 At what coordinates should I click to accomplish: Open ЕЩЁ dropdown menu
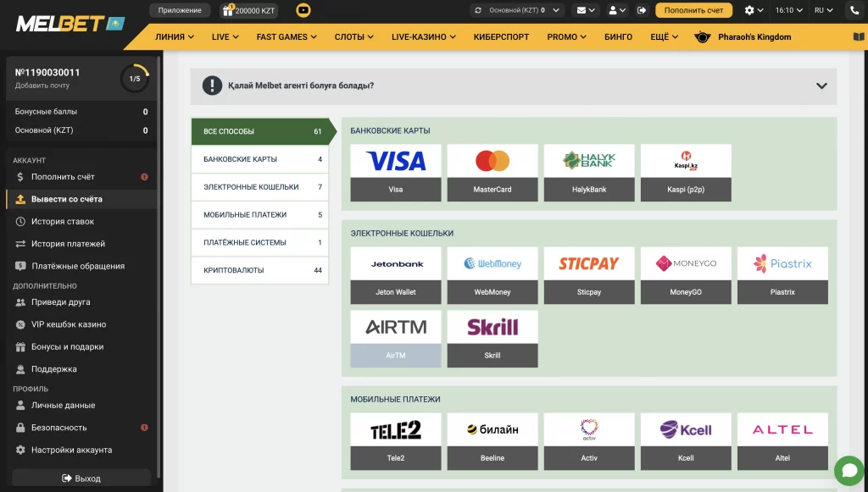pos(664,37)
